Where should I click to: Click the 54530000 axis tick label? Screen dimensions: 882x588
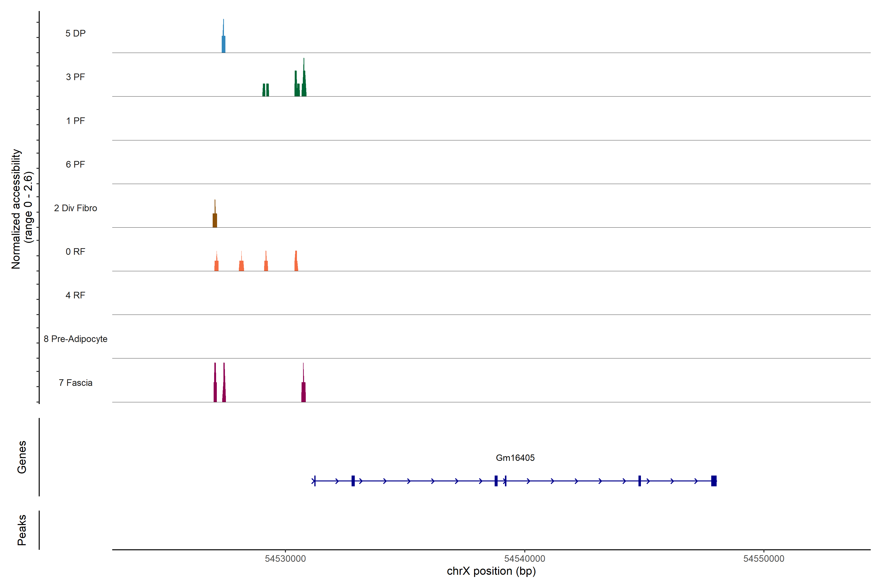285,559
